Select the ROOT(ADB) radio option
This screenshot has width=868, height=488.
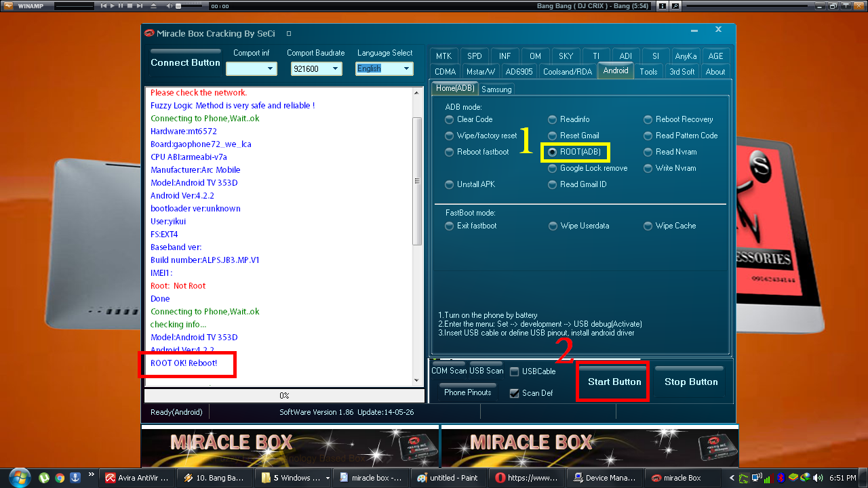(x=575, y=152)
